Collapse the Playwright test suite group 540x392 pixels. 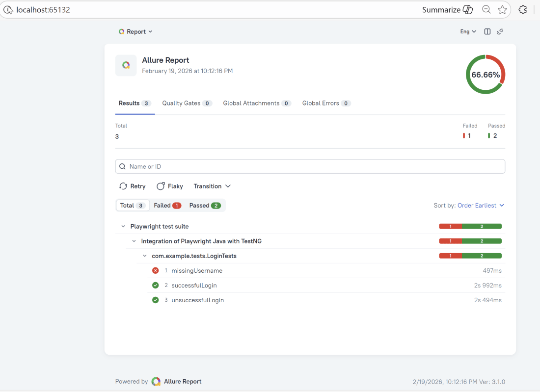[x=123, y=227]
